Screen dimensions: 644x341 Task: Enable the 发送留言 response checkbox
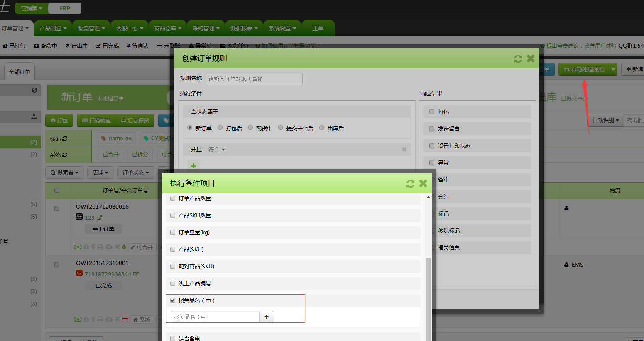[x=432, y=129]
